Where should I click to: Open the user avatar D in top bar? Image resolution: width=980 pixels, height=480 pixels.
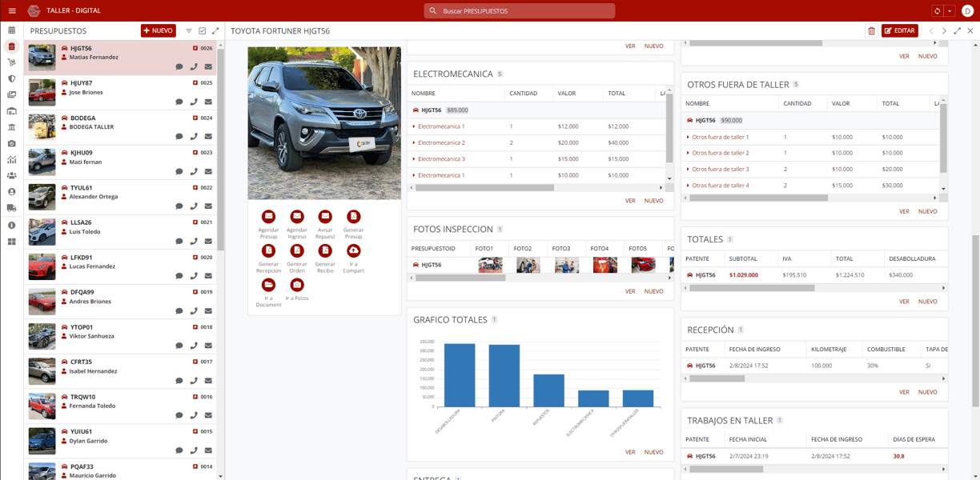point(967,11)
